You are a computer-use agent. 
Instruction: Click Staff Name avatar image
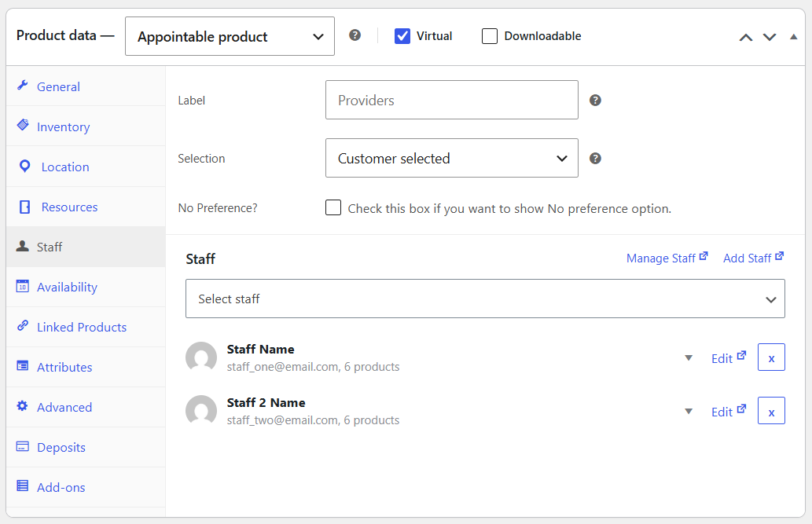(x=201, y=357)
